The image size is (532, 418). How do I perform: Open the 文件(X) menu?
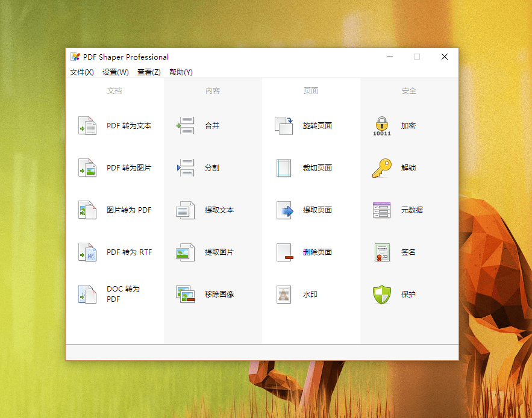(82, 72)
